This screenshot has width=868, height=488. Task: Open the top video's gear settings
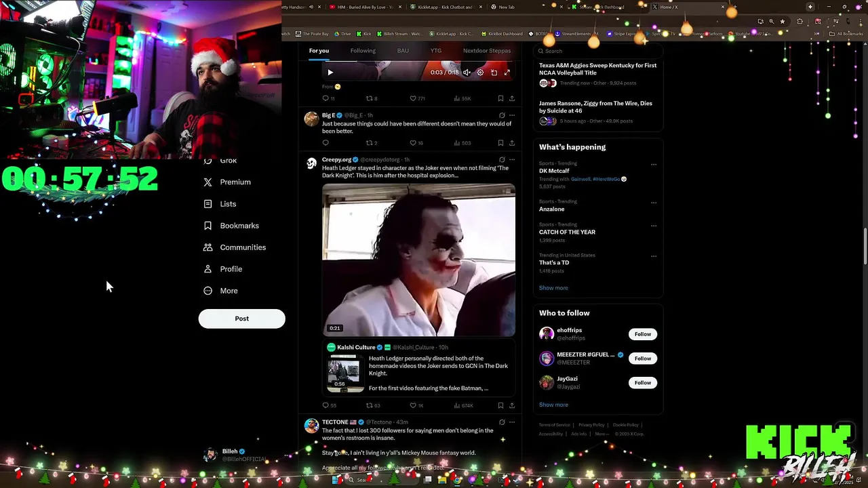[x=480, y=73]
